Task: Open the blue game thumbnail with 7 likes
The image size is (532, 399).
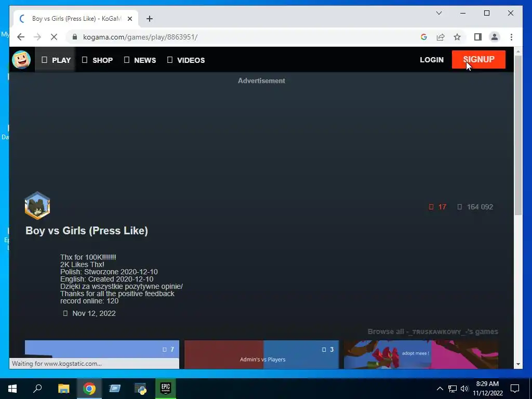Action: (x=102, y=354)
